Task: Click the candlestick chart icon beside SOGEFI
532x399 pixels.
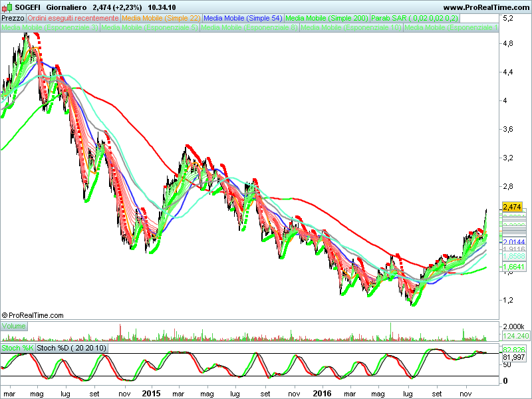Action: [7, 7]
